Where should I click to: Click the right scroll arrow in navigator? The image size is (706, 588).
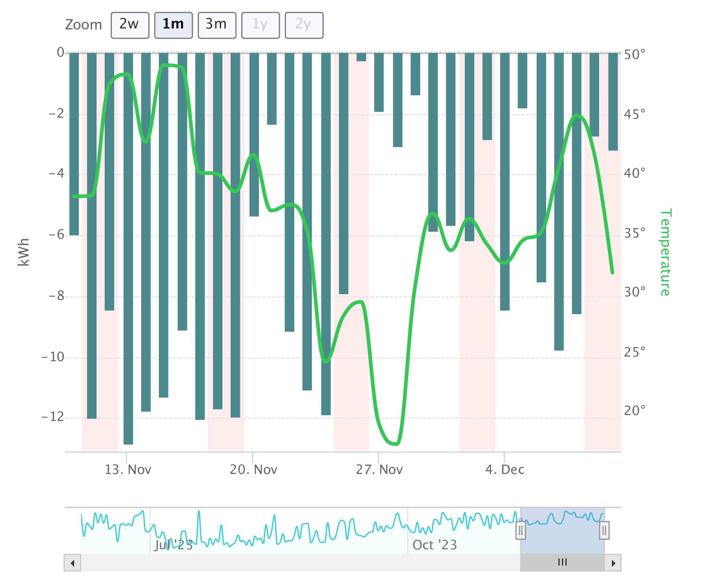613,563
